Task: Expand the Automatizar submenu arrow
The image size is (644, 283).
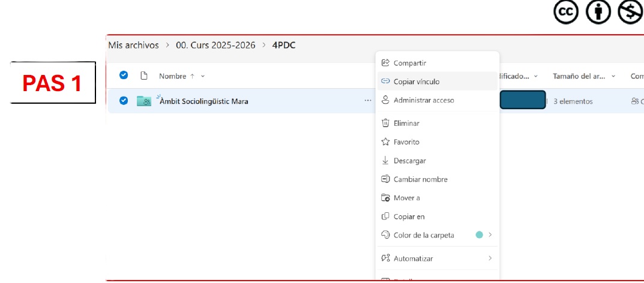Action: [x=490, y=258]
